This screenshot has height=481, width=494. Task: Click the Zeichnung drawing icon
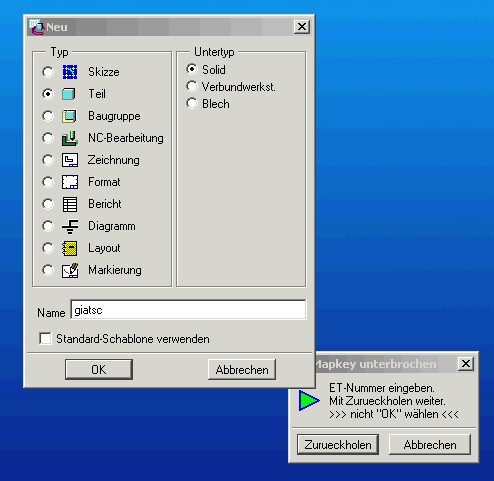tap(70, 160)
